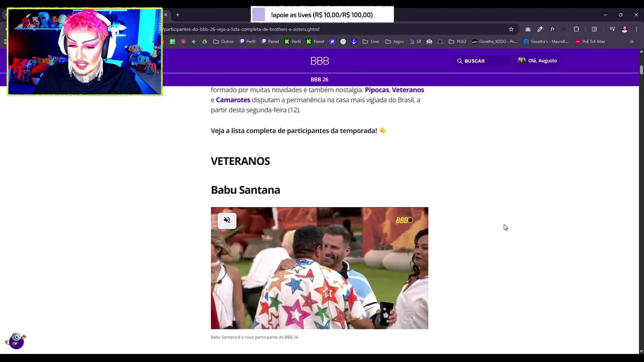Screen dimensions: 644x362
Task: Open the Twitch Painel bookmark
Action: click(x=270, y=42)
